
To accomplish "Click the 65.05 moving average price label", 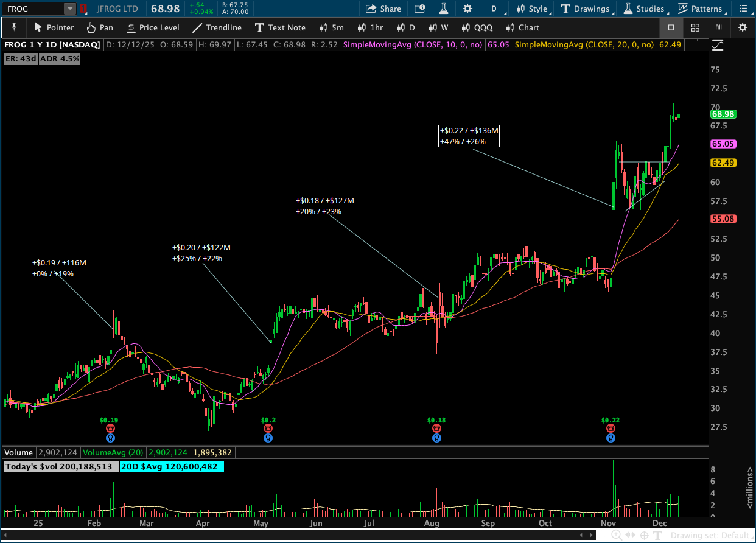I will coord(723,144).
